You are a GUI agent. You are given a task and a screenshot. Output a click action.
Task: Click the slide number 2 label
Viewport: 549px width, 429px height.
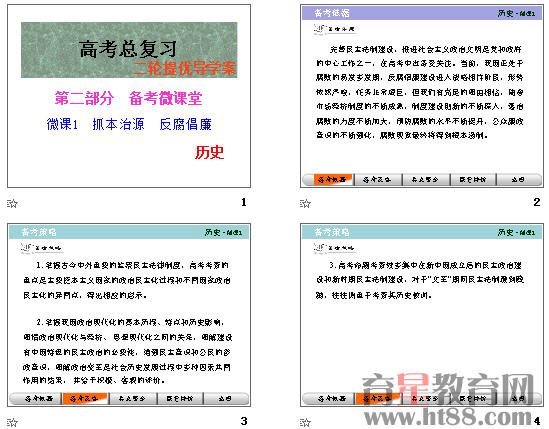pyautogui.click(x=536, y=202)
